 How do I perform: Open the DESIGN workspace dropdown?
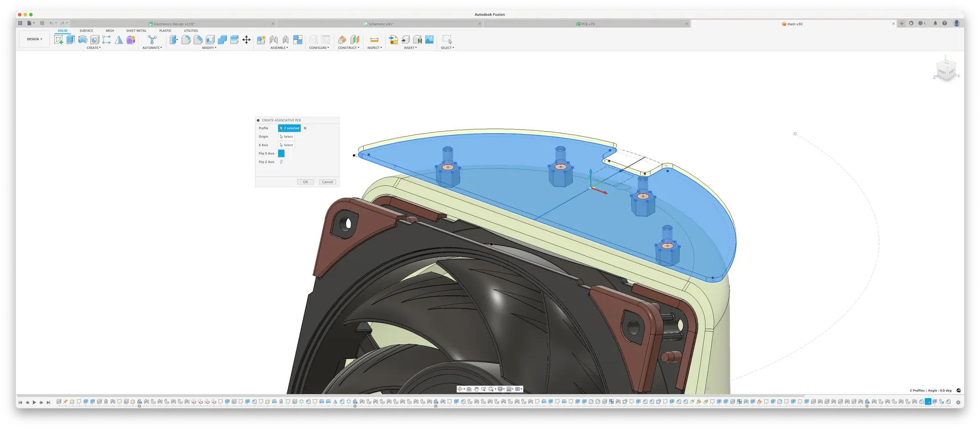(x=34, y=39)
